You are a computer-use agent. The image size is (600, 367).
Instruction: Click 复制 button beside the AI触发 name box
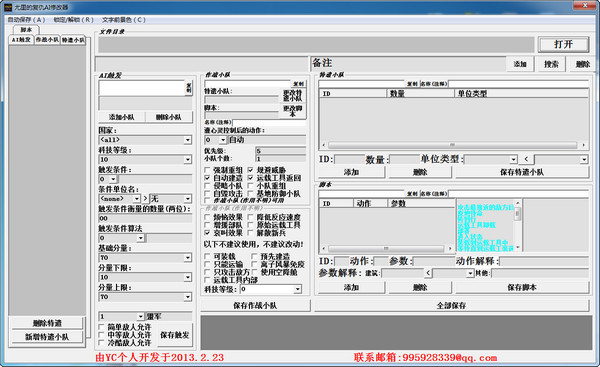coord(189,88)
